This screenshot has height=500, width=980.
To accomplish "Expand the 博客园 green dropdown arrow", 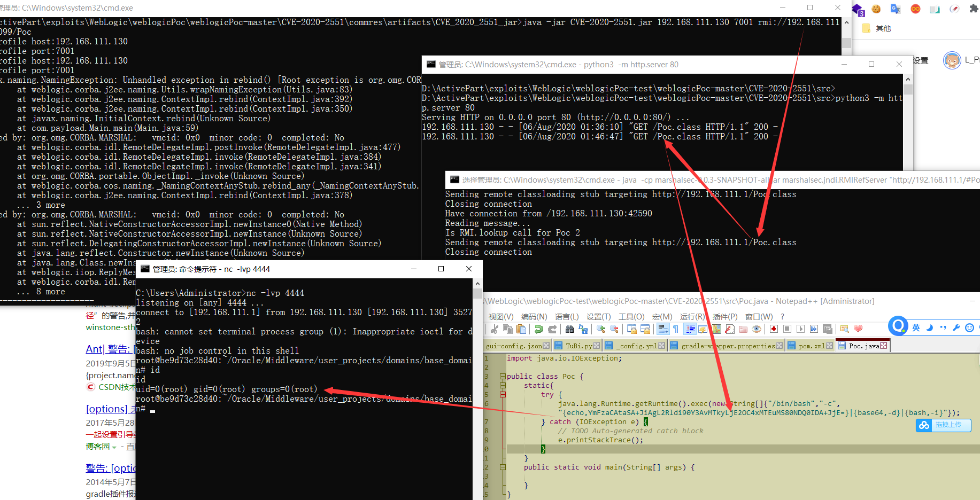I will 114,447.
